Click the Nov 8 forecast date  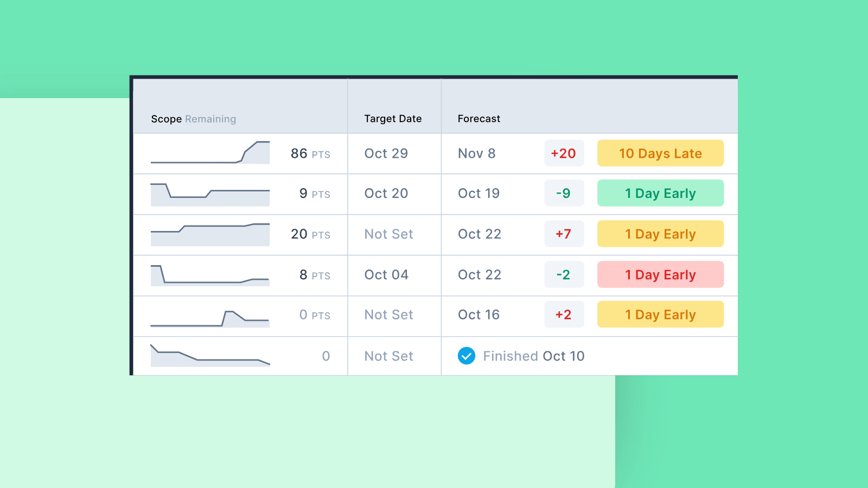pyautogui.click(x=476, y=153)
